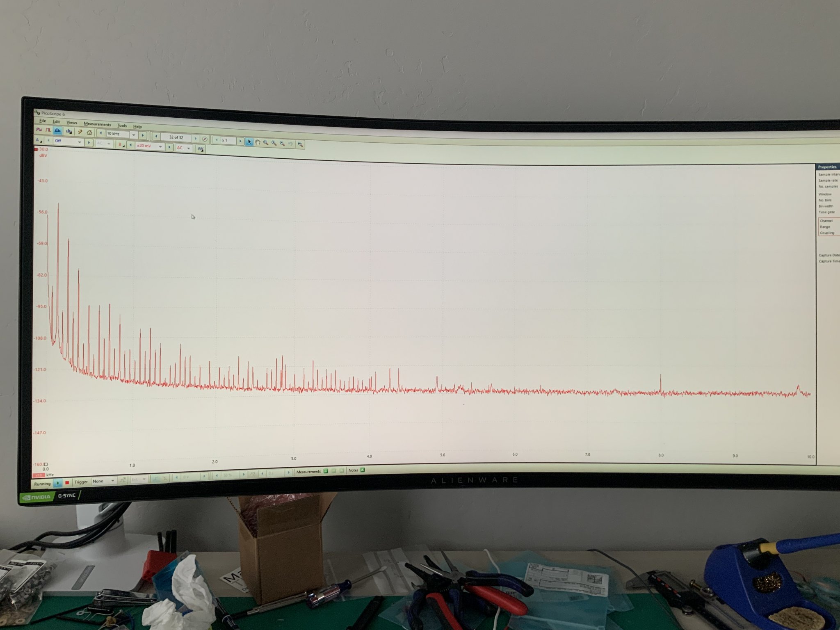Switch to scope mode icon

tap(39, 130)
